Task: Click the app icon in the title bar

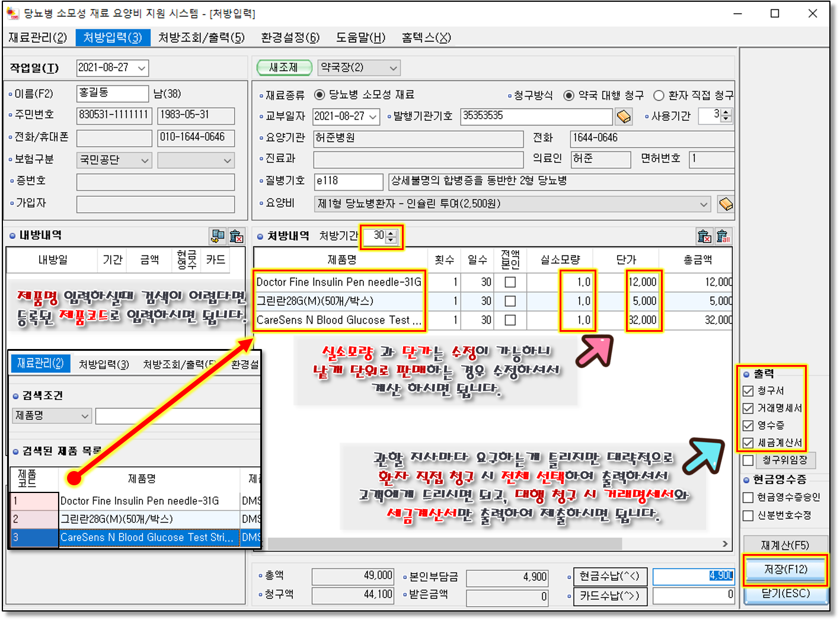Action: point(12,13)
